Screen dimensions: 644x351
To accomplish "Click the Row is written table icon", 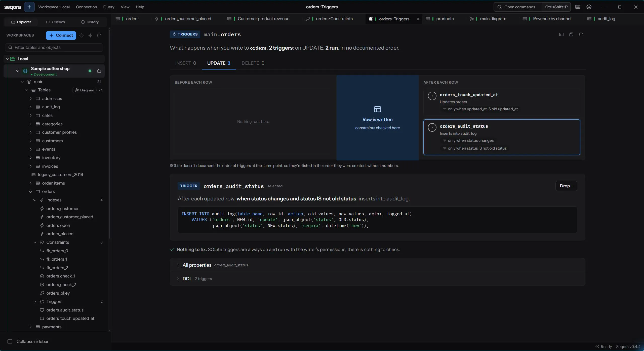I will click(x=377, y=109).
